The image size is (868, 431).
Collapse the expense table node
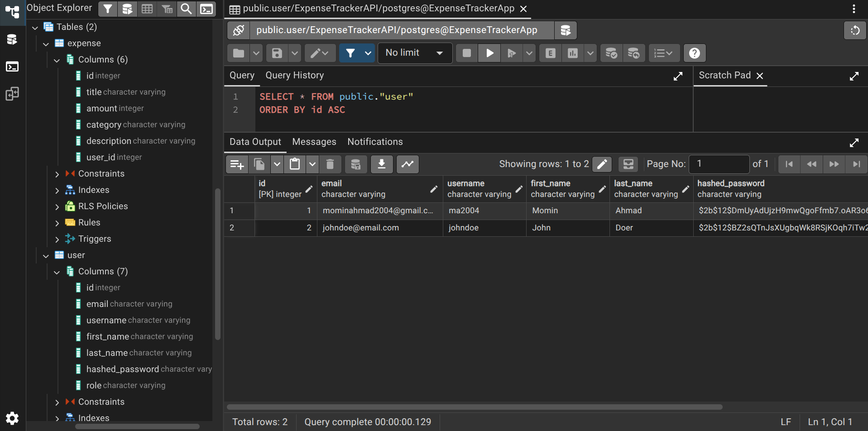click(46, 44)
